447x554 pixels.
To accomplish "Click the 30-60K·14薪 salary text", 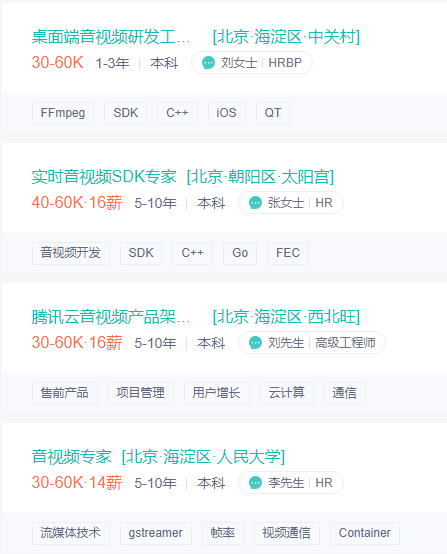I will [77, 482].
